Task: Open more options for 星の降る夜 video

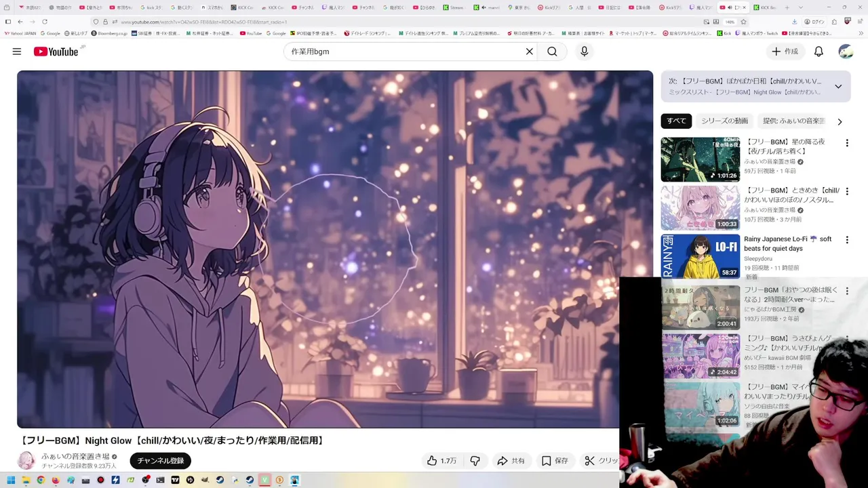Action: coord(847,143)
